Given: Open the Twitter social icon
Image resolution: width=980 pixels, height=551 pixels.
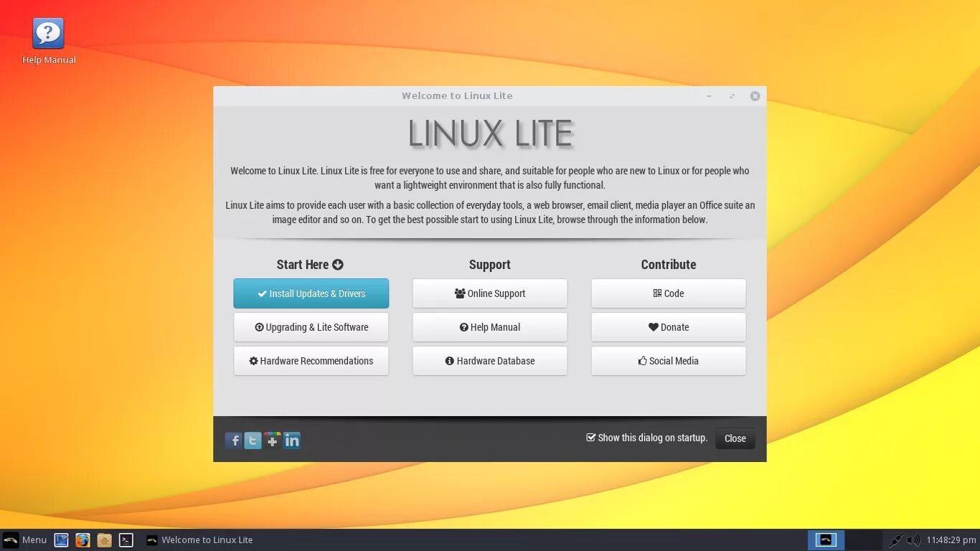Looking at the screenshot, I should (x=253, y=441).
